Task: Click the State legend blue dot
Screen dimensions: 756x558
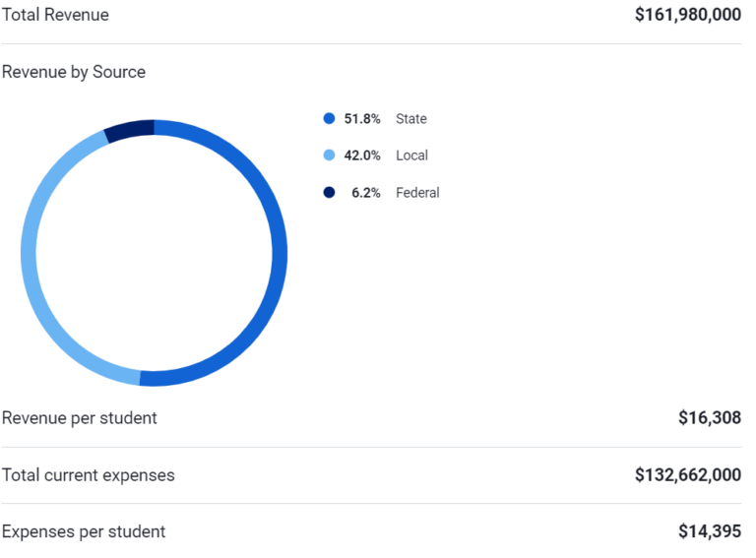Action: click(x=329, y=118)
